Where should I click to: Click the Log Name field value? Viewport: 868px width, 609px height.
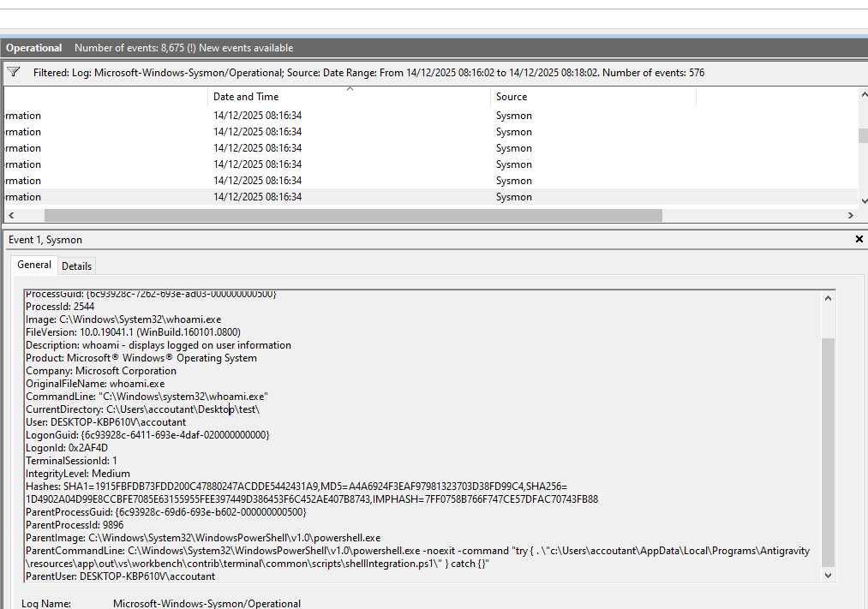tap(207, 604)
